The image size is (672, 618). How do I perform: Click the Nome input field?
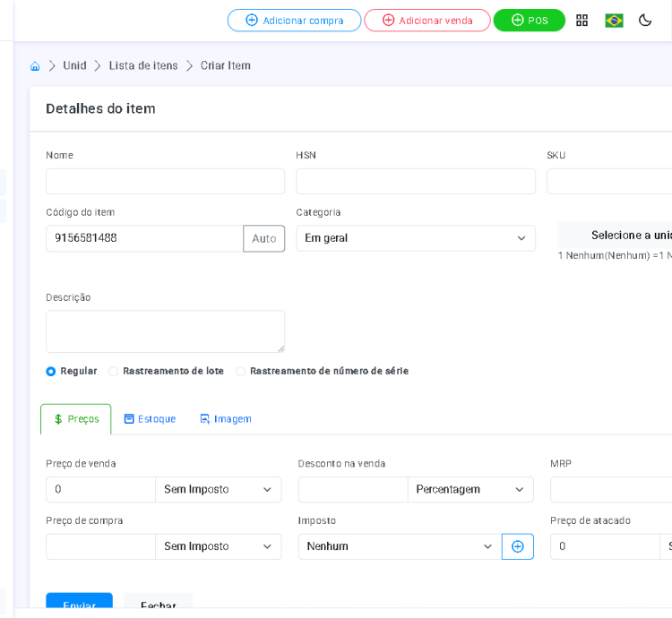(x=165, y=182)
